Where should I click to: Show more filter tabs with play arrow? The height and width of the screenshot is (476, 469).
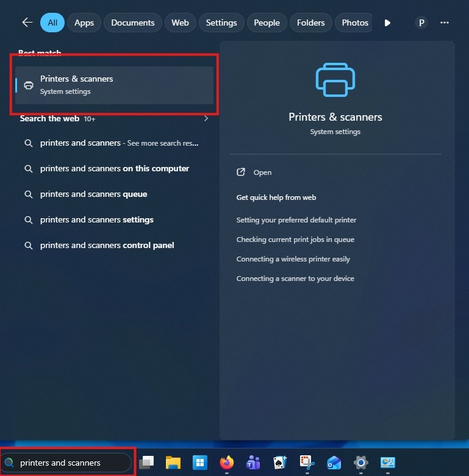387,23
